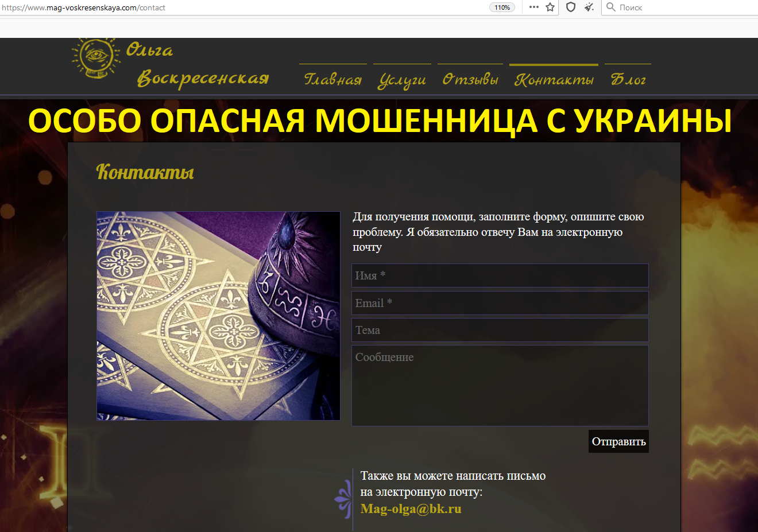Click the eye crystal ball site logo
The width and height of the screenshot is (758, 532).
(95, 59)
